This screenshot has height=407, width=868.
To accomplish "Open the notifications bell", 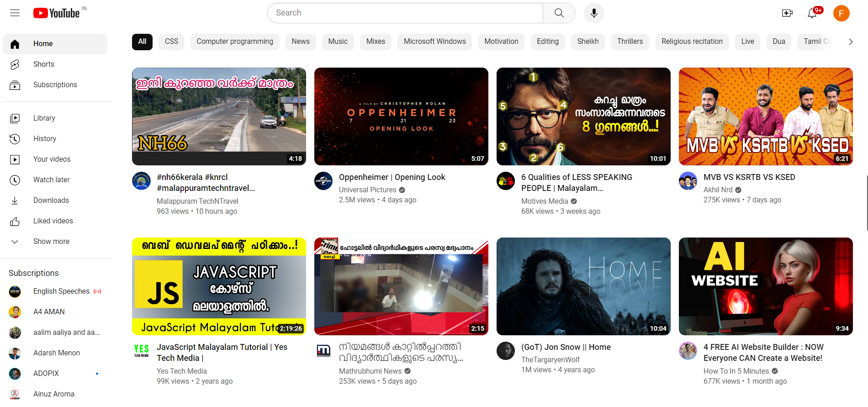I will coord(812,13).
